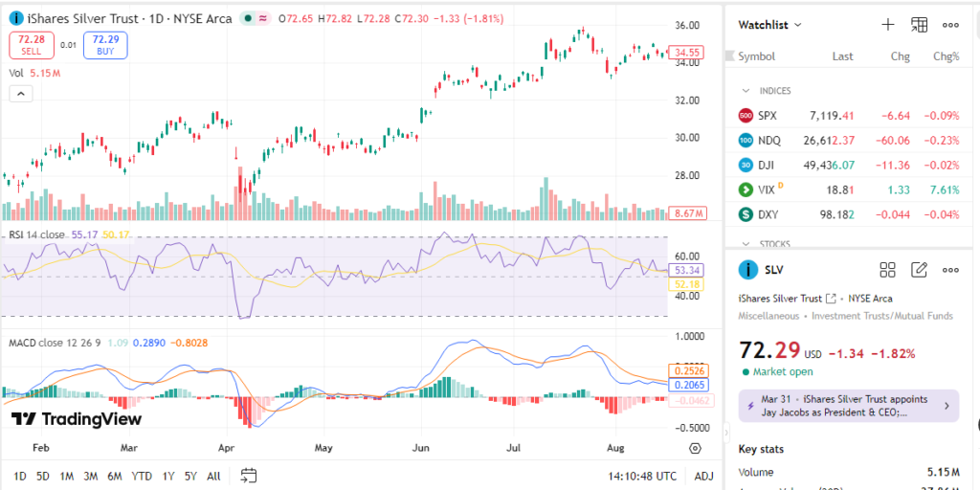Click the TradingView logo on chart
This screenshot has width=980, height=490.
point(77,419)
